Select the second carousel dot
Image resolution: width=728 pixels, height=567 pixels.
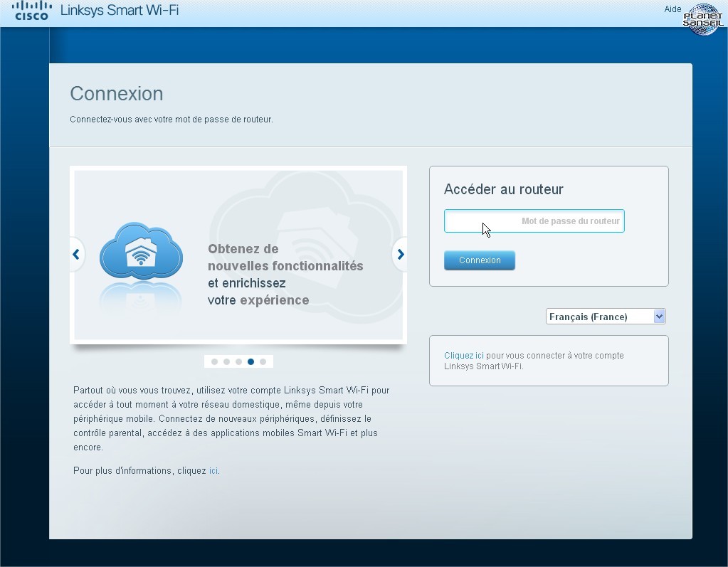click(x=226, y=361)
